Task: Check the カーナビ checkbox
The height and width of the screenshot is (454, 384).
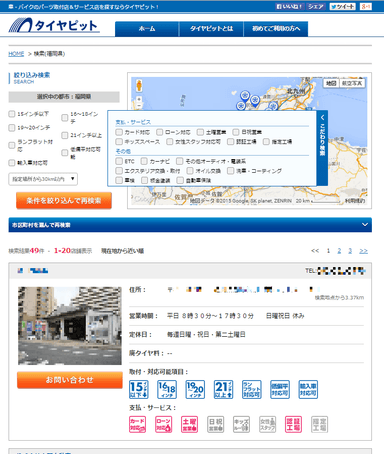Action: point(144,161)
